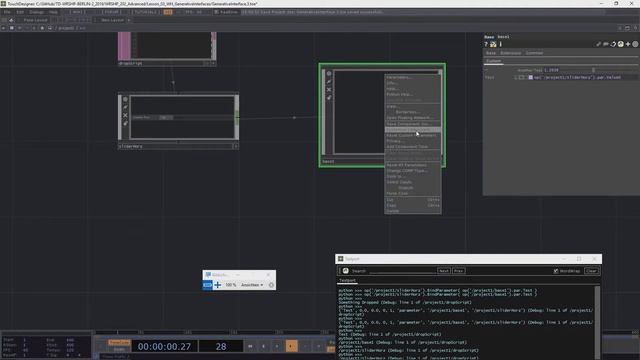The width and height of the screenshot is (640, 360).
Task: Click the circular arrow icon in parameter header
Action: pyautogui.click(x=613, y=44)
